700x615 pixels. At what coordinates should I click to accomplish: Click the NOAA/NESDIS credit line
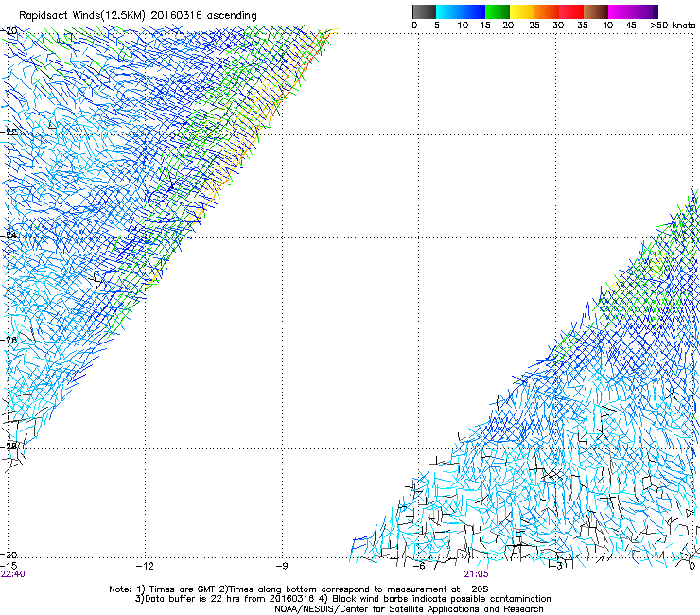pyautogui.click(x=409, y=608)
